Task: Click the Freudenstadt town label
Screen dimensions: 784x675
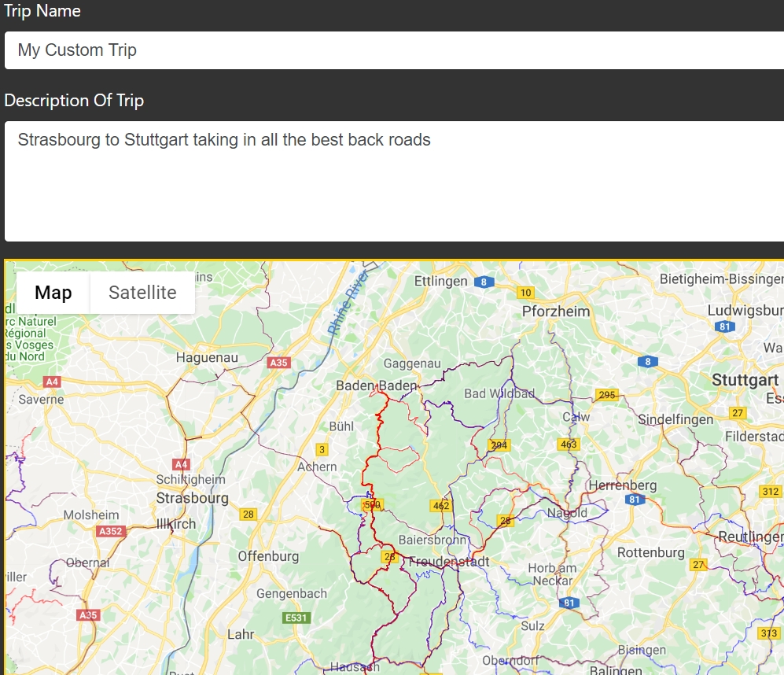Action: click(449, 562)
